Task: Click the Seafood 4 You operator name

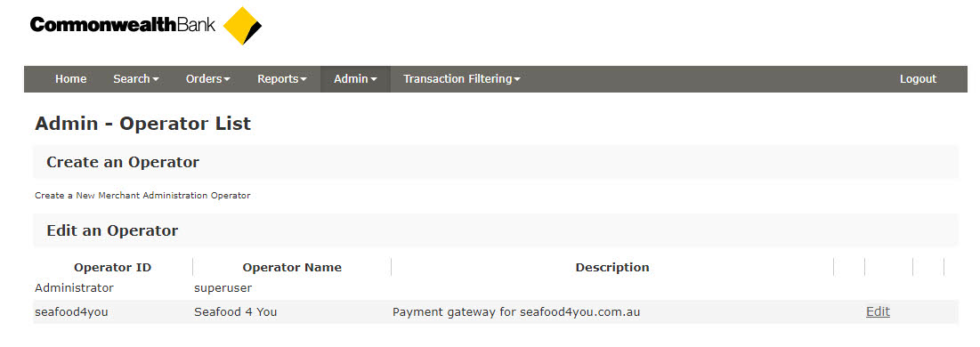Action: (x=236, y=311)
